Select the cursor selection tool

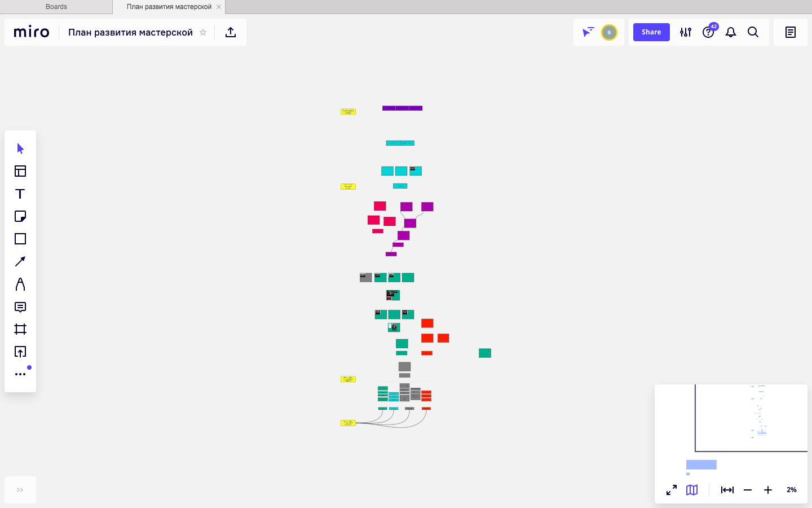tap(20, 148)
